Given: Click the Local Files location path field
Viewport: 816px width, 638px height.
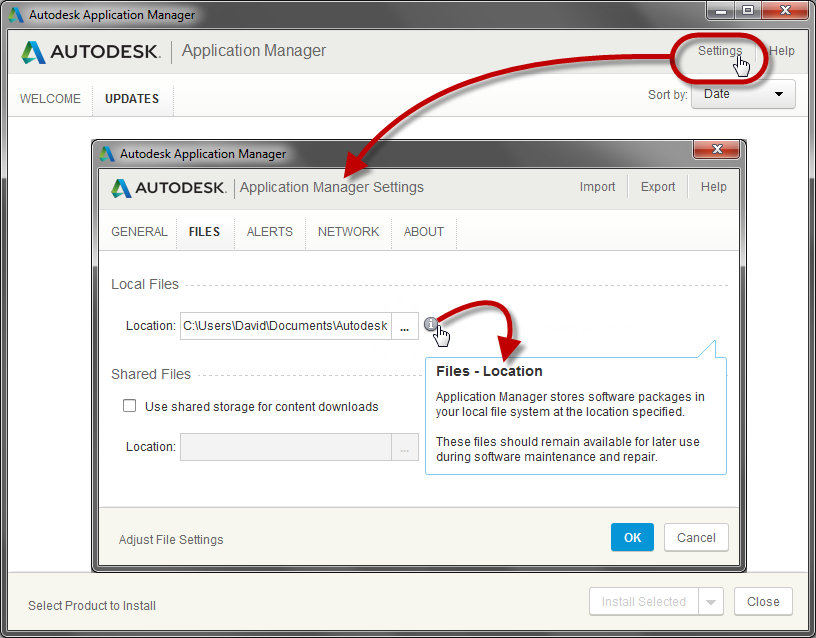Looking at the screenshot, I should (286, 326).
